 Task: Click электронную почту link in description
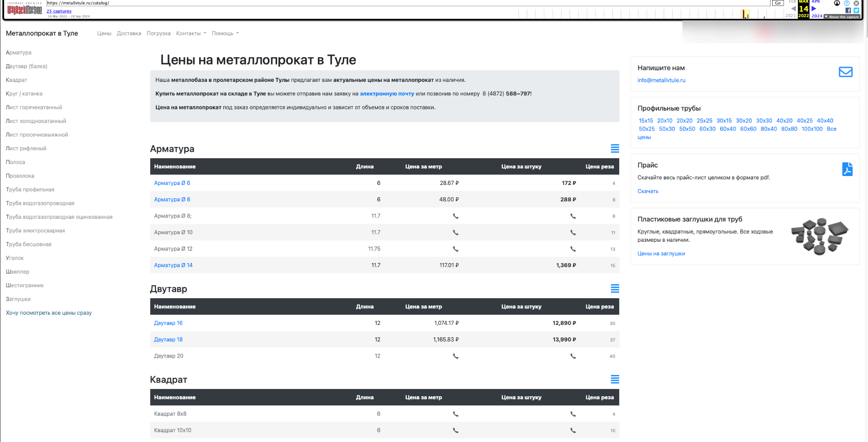click(x=387, y=94)
